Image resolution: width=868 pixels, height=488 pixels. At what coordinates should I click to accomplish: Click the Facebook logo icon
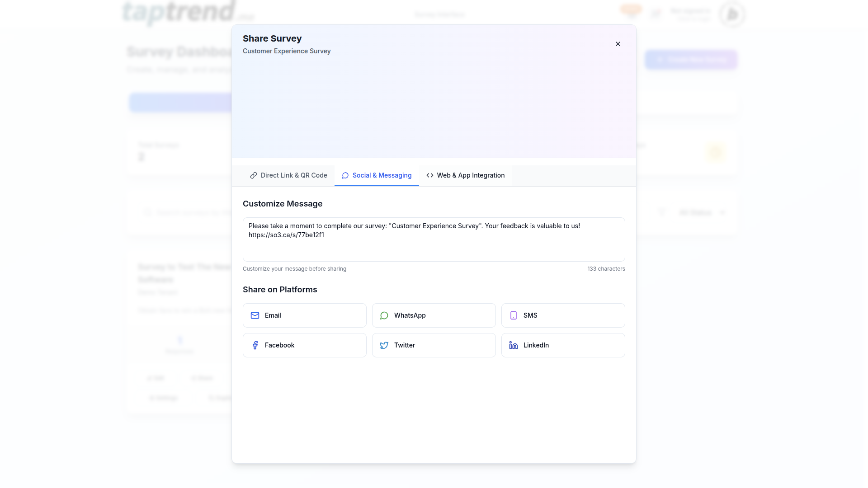click(x=255, y=345)
